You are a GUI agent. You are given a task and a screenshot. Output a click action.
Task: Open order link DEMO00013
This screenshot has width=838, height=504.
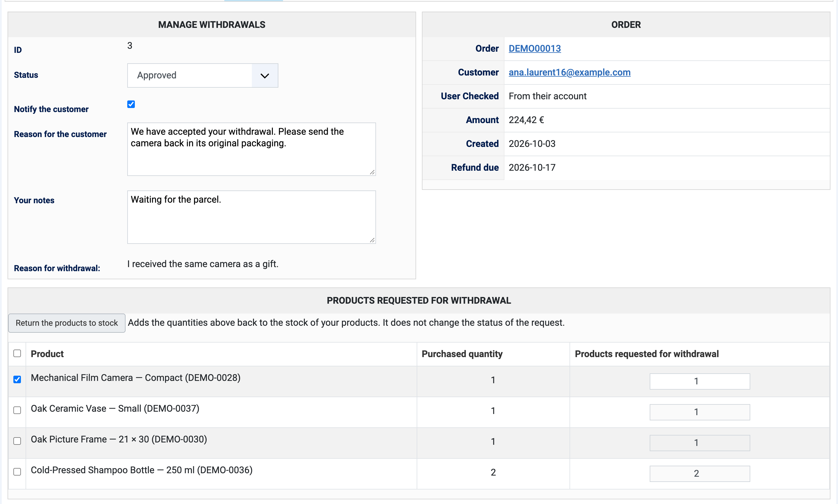535,48
